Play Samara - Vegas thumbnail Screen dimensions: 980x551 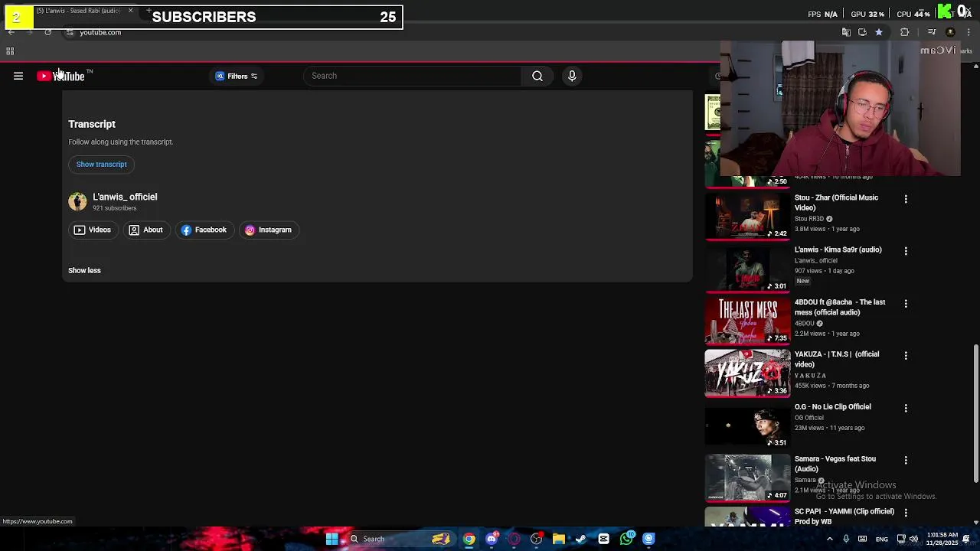747,478
